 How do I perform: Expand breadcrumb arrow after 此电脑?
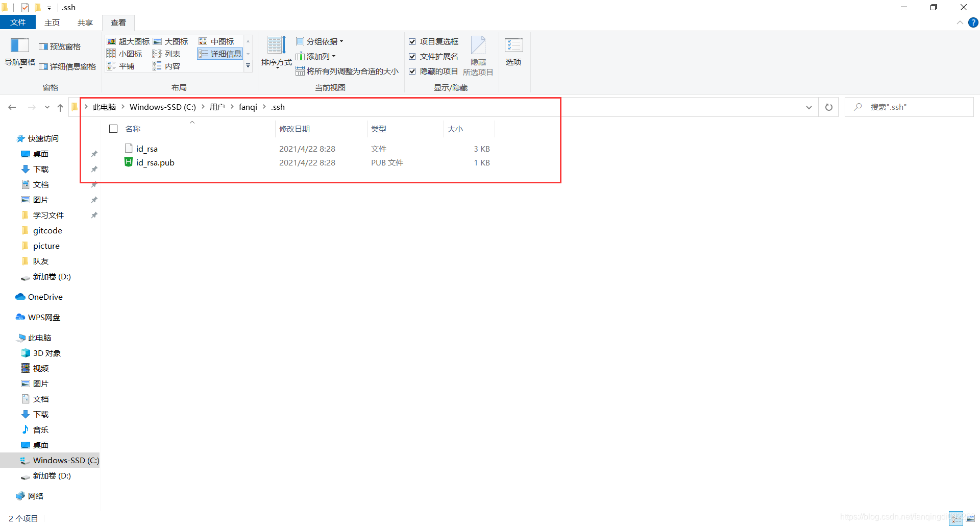pos(123,107)
